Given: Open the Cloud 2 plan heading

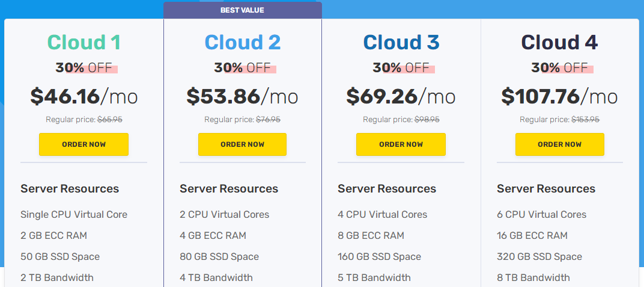Looking at the screenshot, I should pos(242,42).
